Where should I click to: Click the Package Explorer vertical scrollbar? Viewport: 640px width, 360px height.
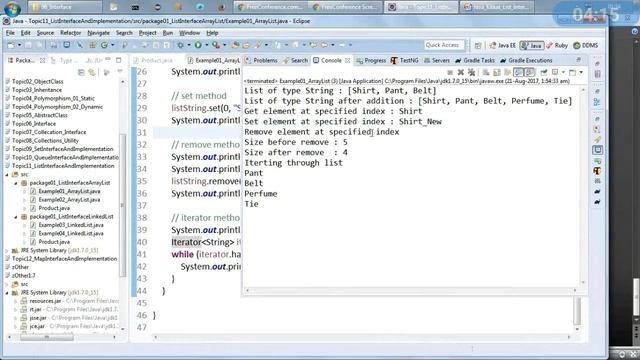[122, 204]
